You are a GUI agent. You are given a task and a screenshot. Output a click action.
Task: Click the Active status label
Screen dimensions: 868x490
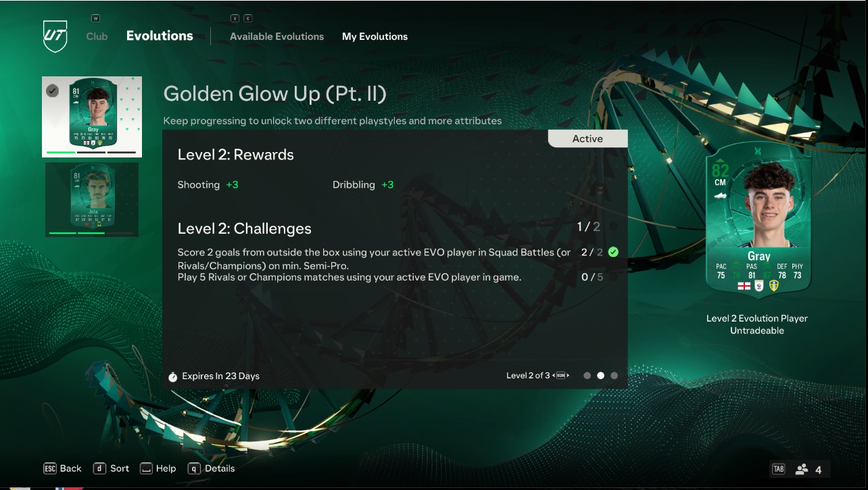587,139
